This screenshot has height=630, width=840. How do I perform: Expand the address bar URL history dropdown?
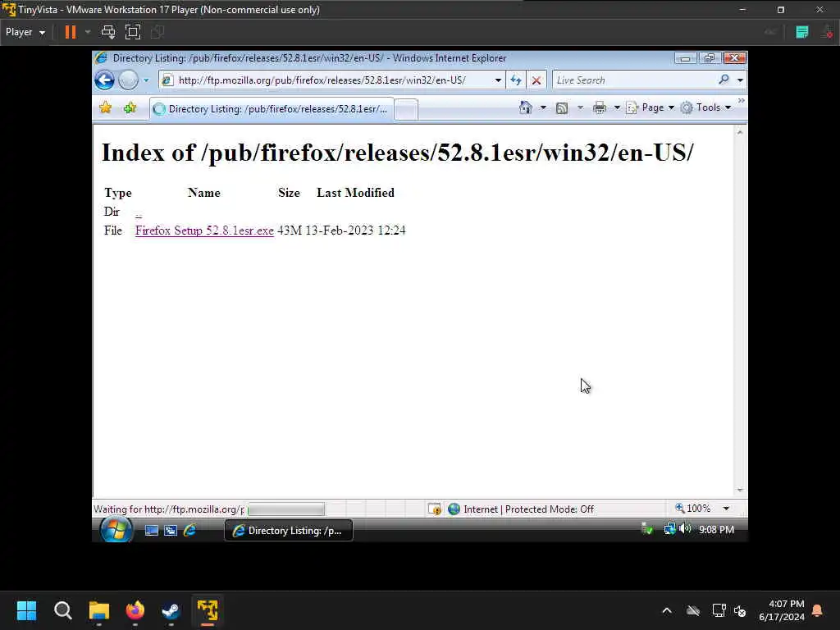(x=498, y=80)
